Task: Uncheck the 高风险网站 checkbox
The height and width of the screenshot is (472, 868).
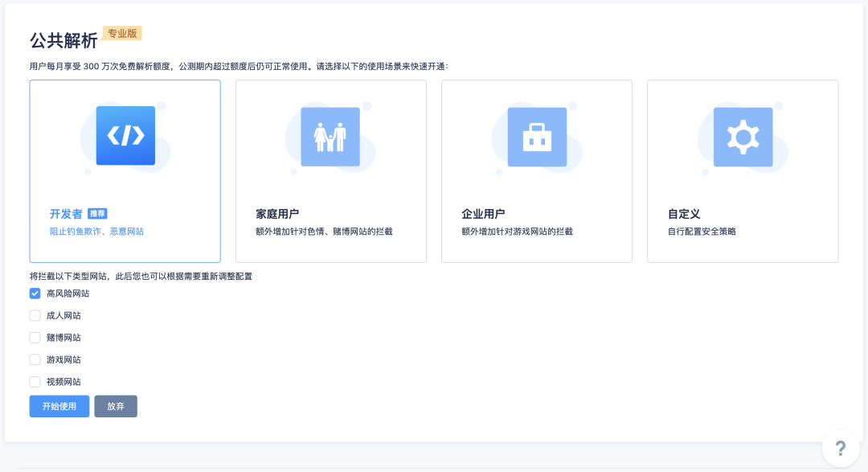Action: [35, 293]
